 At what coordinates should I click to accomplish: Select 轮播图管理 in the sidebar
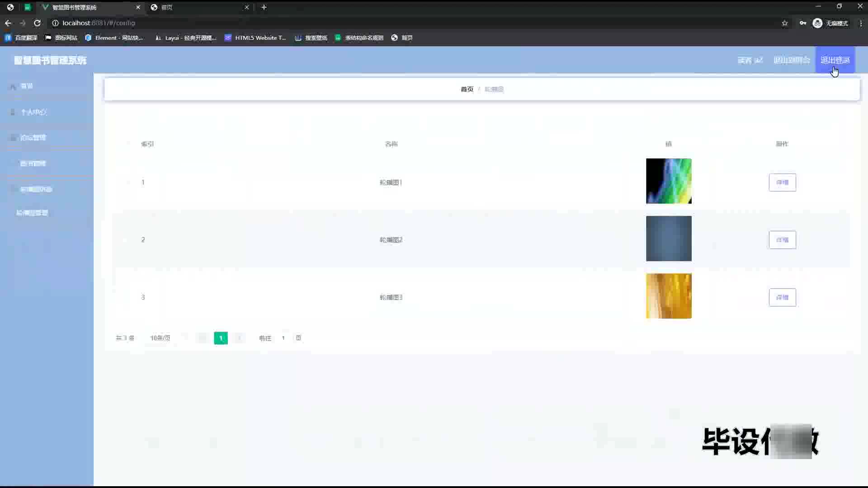pos(32,213)
